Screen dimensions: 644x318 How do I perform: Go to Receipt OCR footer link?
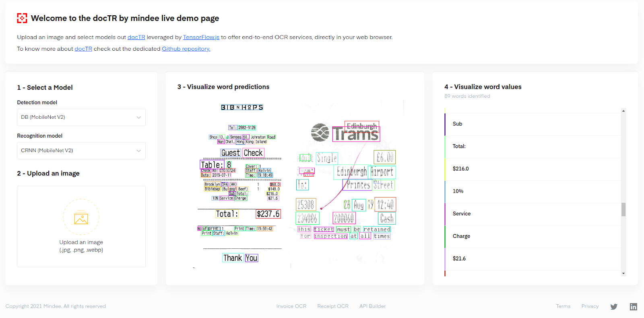point(333,306)
